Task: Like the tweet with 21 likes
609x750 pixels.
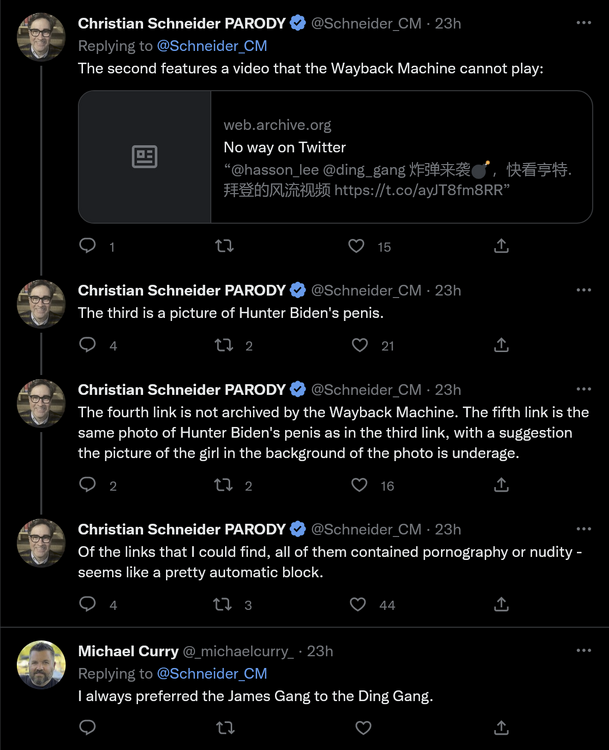Action: point(360,345)
